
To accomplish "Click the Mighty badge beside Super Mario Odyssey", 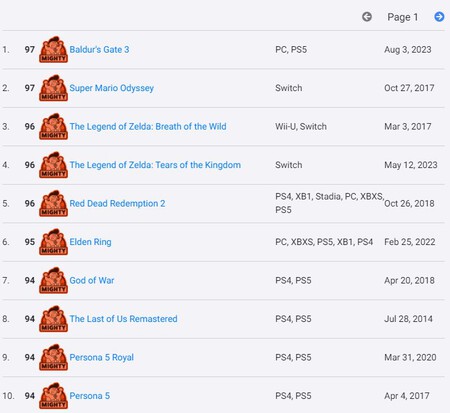I will [x=53, y=88].
